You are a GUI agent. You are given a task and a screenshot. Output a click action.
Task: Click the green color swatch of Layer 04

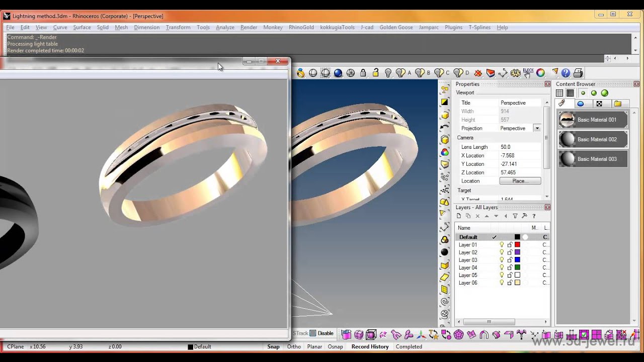click(x=517, y=267)
